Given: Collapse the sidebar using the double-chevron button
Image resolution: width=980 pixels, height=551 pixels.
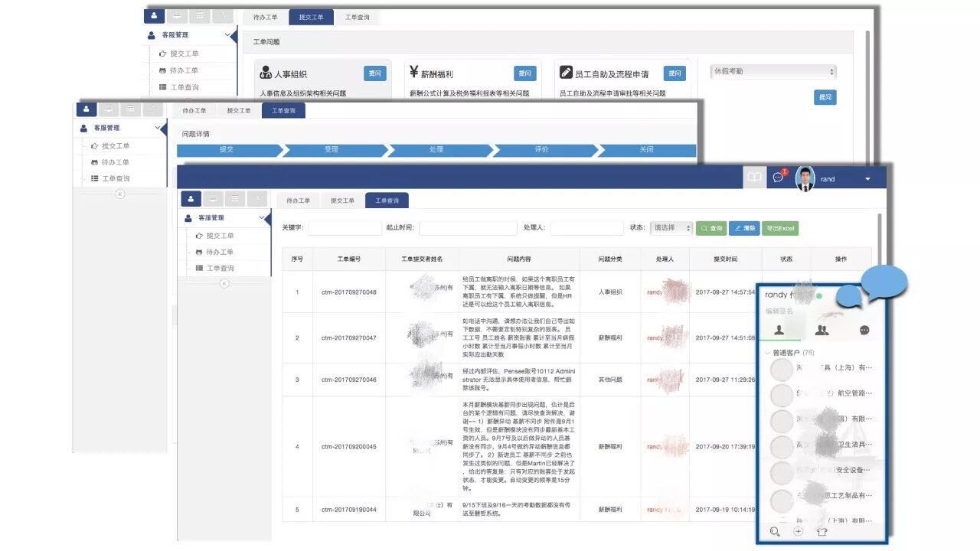Looking at the screenshot, I should [224, 283].
